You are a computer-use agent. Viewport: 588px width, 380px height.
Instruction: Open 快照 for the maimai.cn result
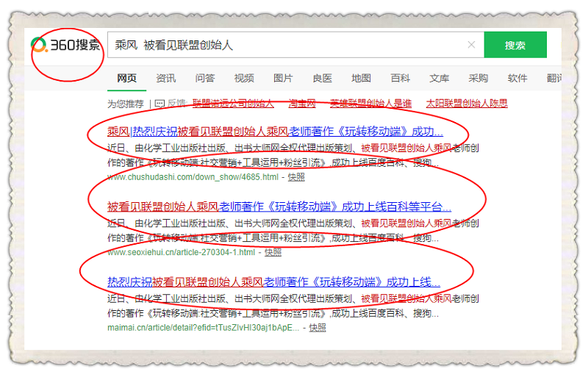click(x=318, y=327)
